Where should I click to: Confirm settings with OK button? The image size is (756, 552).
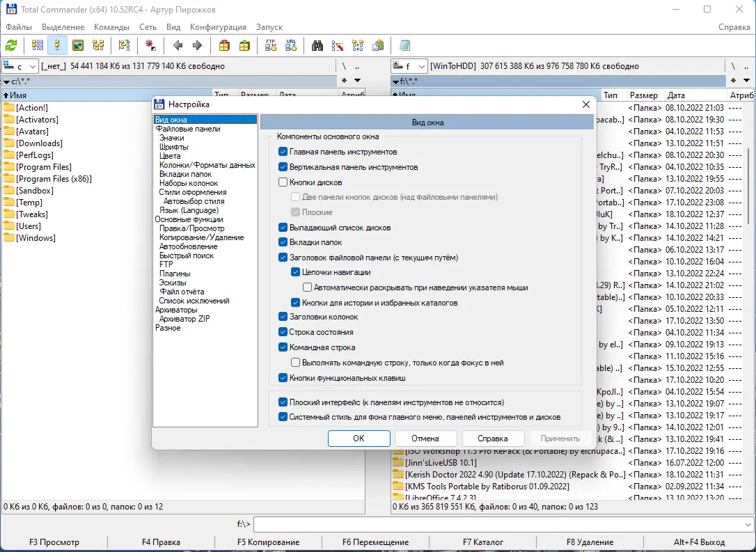pos(359,439)
